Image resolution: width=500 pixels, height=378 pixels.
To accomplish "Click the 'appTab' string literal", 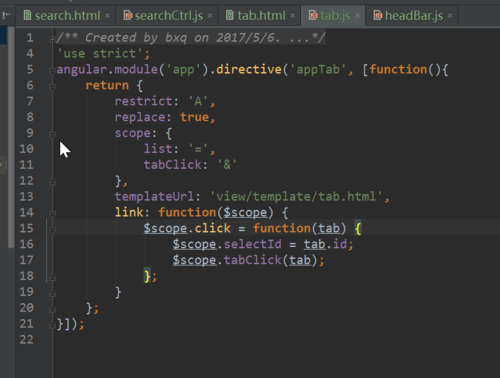I will (318, 69).
